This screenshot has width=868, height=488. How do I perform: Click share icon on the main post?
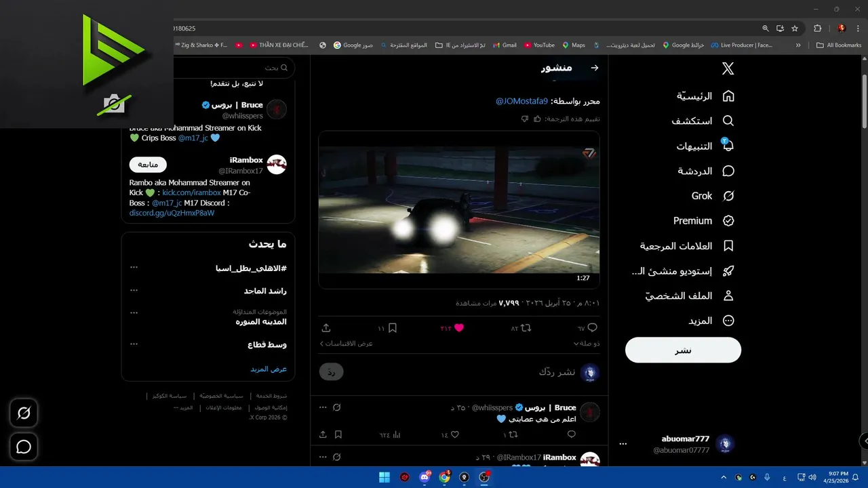coord(326,328)
